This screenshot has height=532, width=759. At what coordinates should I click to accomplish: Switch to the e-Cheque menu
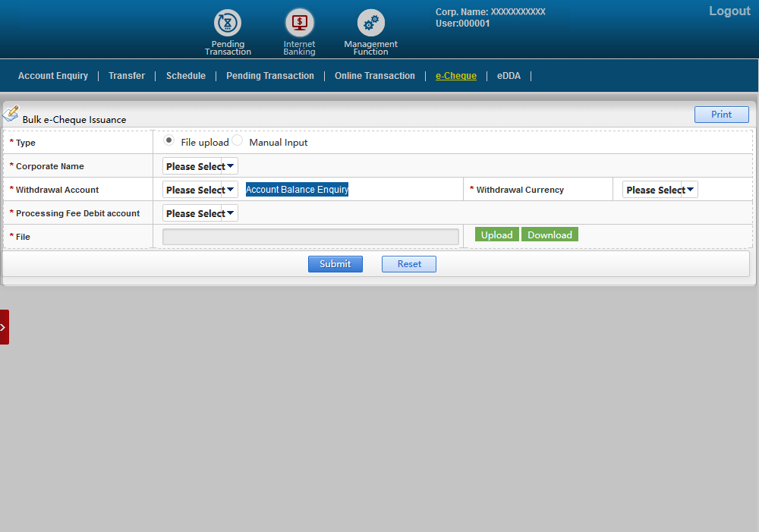point(456,76)
